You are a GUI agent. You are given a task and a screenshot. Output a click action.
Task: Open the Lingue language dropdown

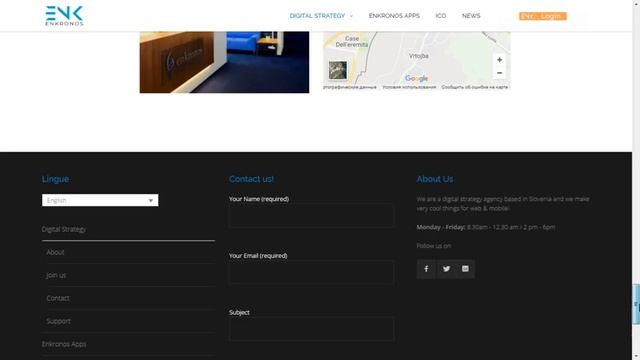(100, 200)
